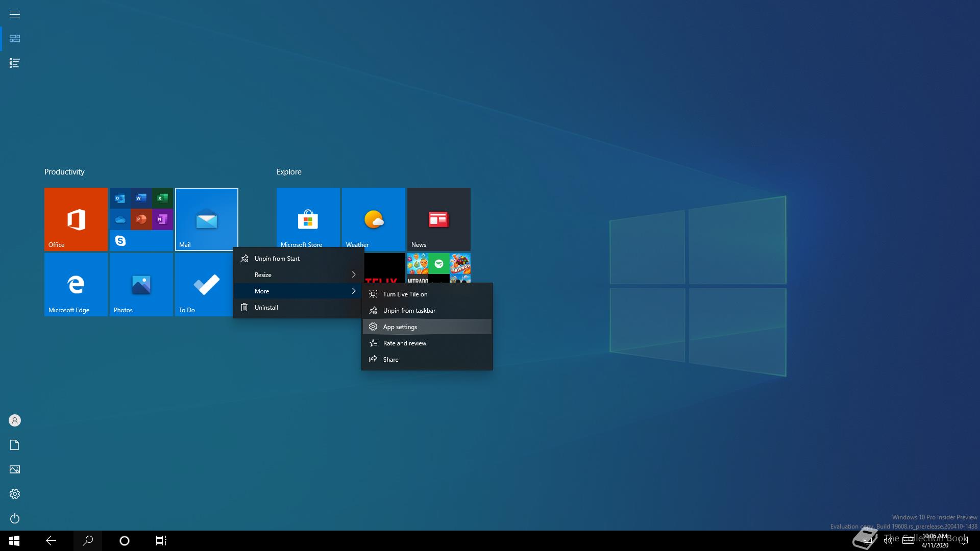Image resolution: width=980 pixels, height=551 pixels.
Task: Open the Office tile
Action: (76, 219)
